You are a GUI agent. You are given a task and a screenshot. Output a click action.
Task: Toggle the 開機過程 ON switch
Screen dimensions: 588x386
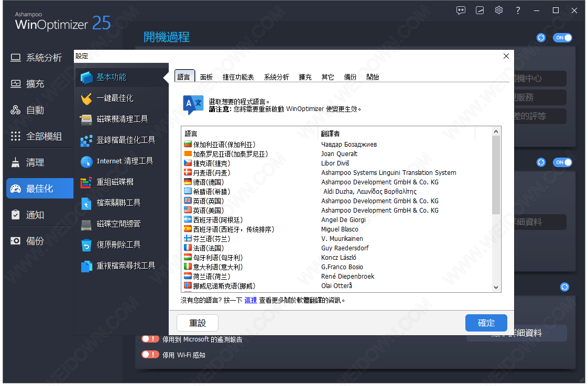(x=562, y=38)
